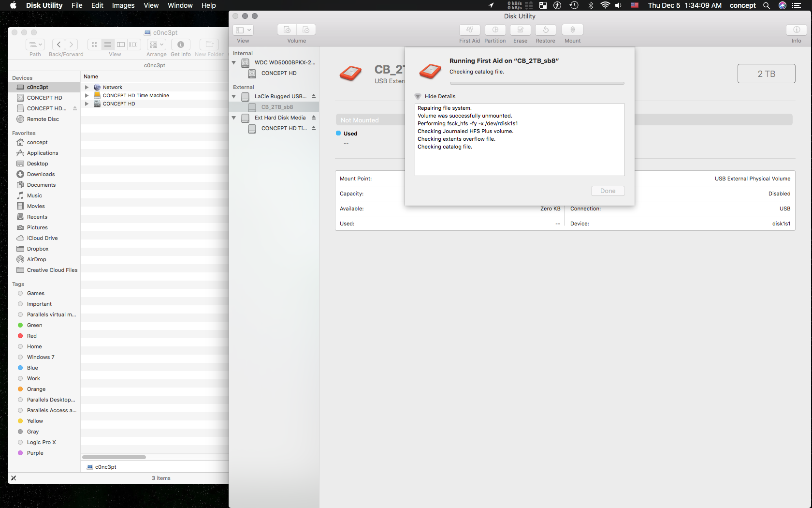This screenshot has width=812, height=508.
Task: Eject the LaCie Rugged USB disk
Action: coord(314,96)
